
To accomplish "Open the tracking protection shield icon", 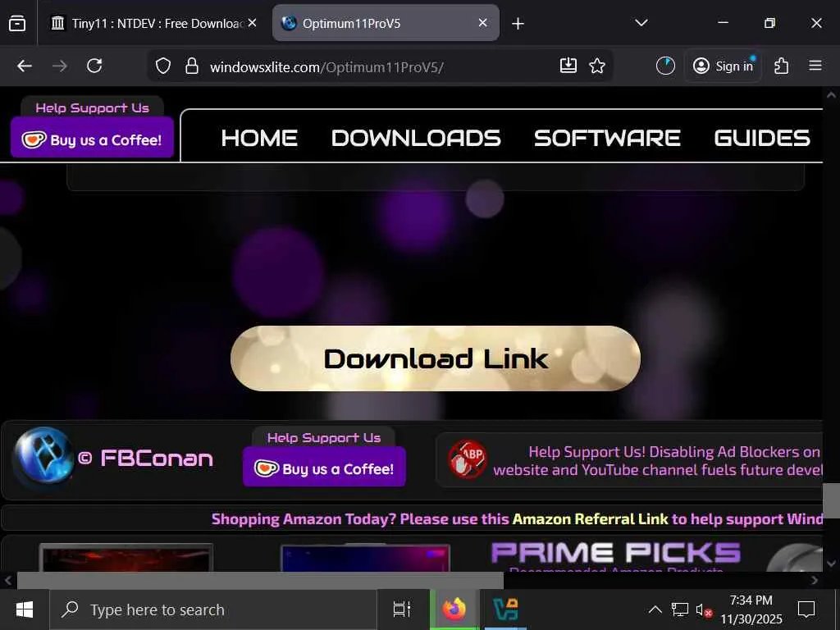I will (x=163, y=66).
